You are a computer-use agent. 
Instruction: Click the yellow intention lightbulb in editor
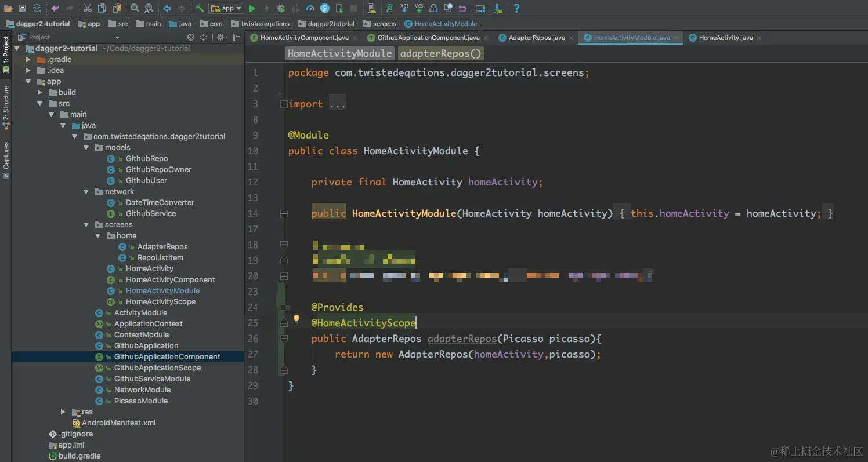[296, 319]
